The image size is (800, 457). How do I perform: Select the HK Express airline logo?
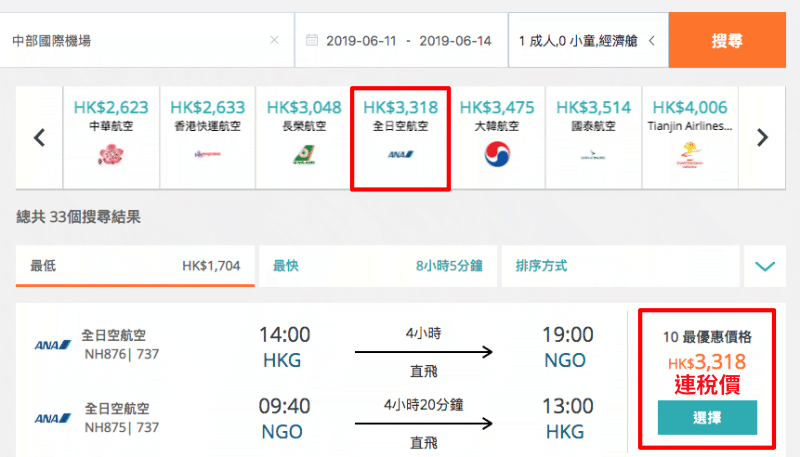(207, 154)
